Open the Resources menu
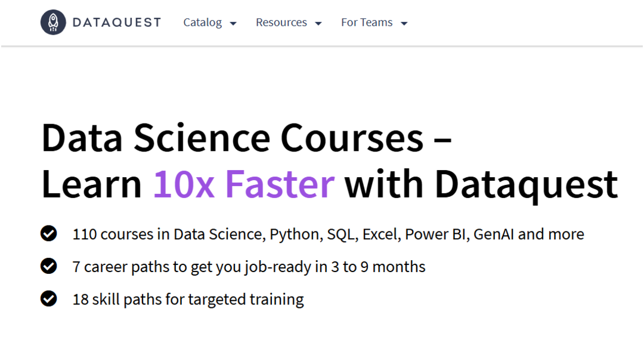The height and width of the screenshot is (358, 644). [281, 23]
